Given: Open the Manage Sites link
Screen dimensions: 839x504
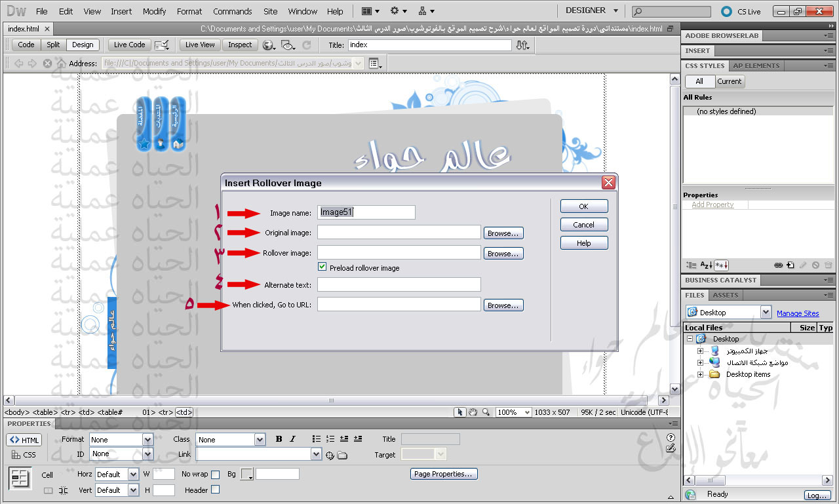Looking at the screenshot, I should pos(797,313).
